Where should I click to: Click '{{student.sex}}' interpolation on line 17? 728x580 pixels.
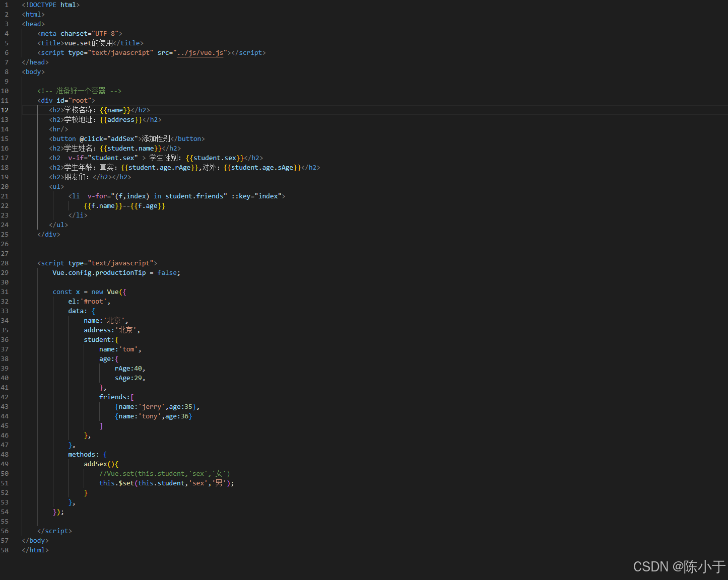pos(215,158)
